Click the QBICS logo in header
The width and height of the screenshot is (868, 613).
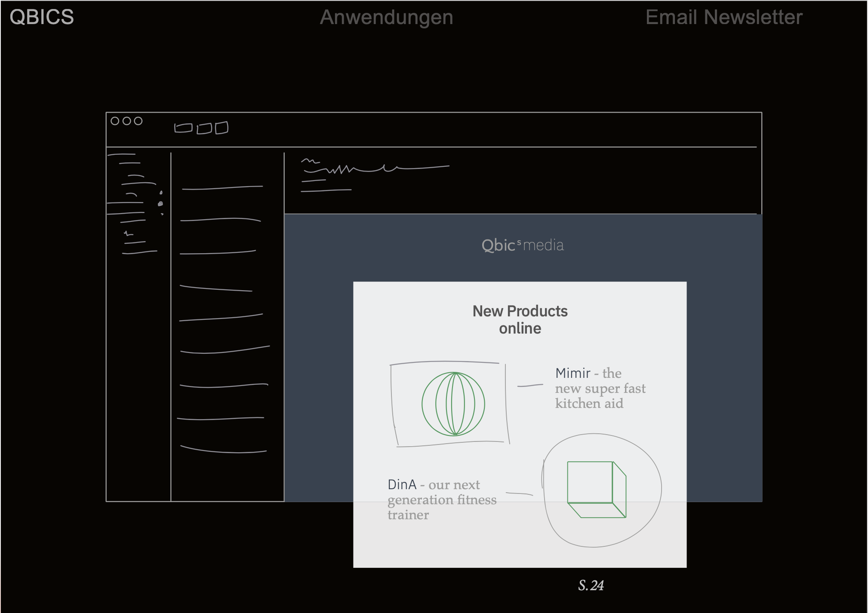(42, 17)
